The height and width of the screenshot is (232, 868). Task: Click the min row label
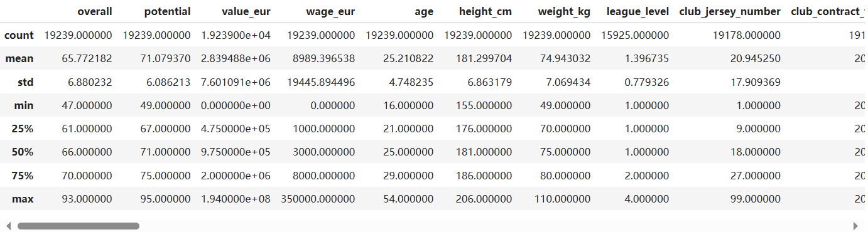coord(24,105)
